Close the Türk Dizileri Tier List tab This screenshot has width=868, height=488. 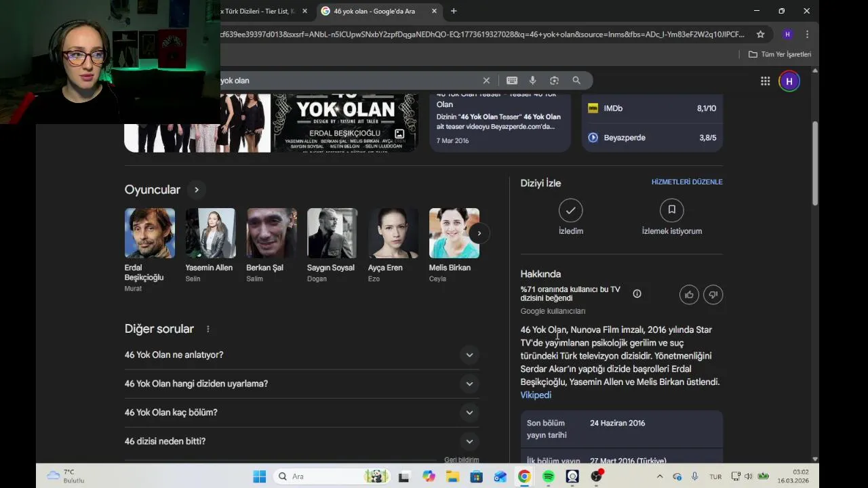point(304,11)
